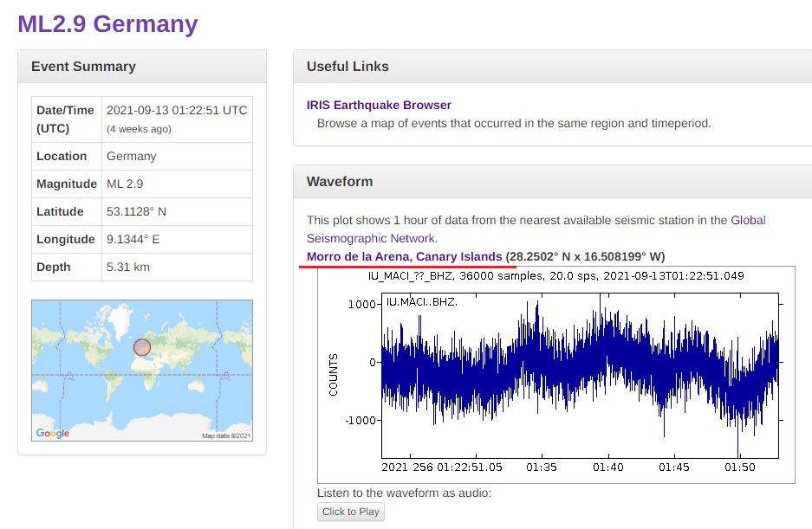The width and height of the screenshot is (812, 529).
Task: Click the 'Map data ©2021' attribution
Action: click(226, 435)
